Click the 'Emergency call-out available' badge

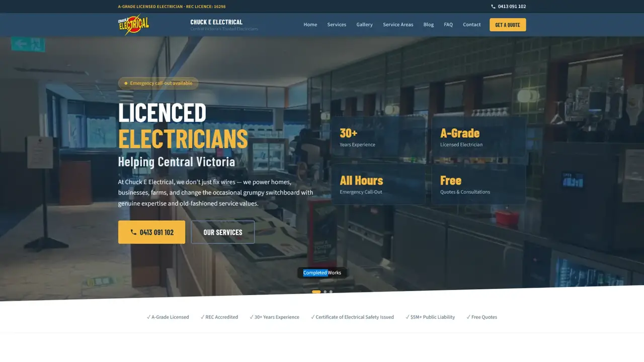point(158,83)
